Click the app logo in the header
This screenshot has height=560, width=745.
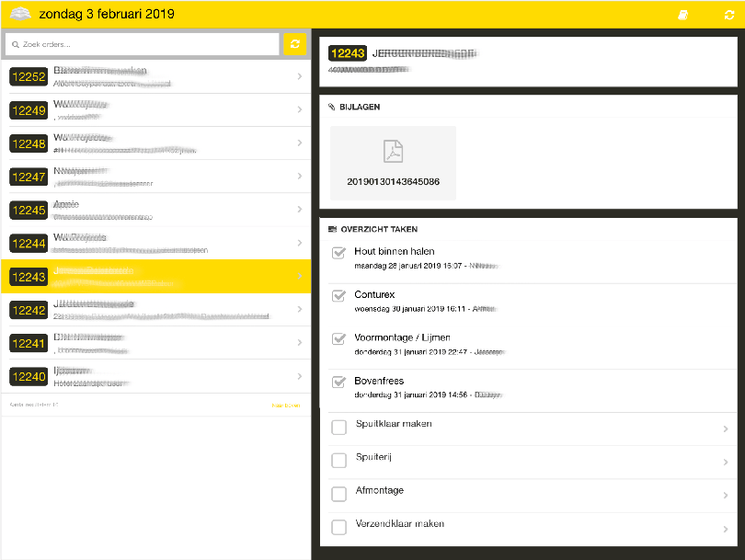click(20, 15)
